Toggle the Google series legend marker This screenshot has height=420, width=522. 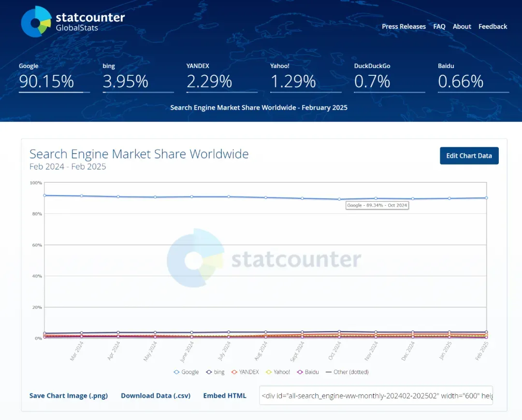coord(176,372)
